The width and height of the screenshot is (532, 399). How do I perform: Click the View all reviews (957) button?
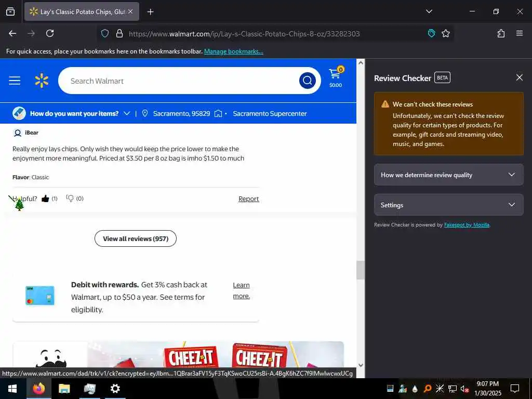coord(136,238)
